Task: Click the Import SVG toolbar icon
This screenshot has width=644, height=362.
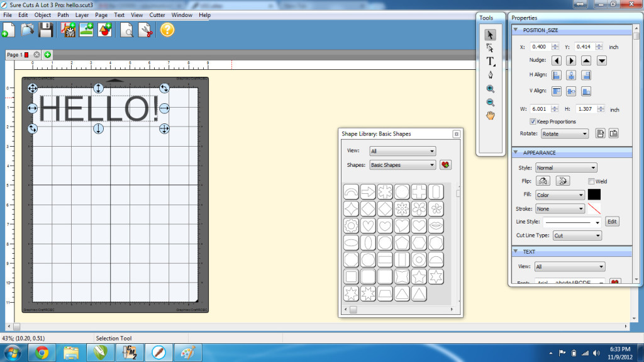Action: pyautogui.click(x=68, y=30)
